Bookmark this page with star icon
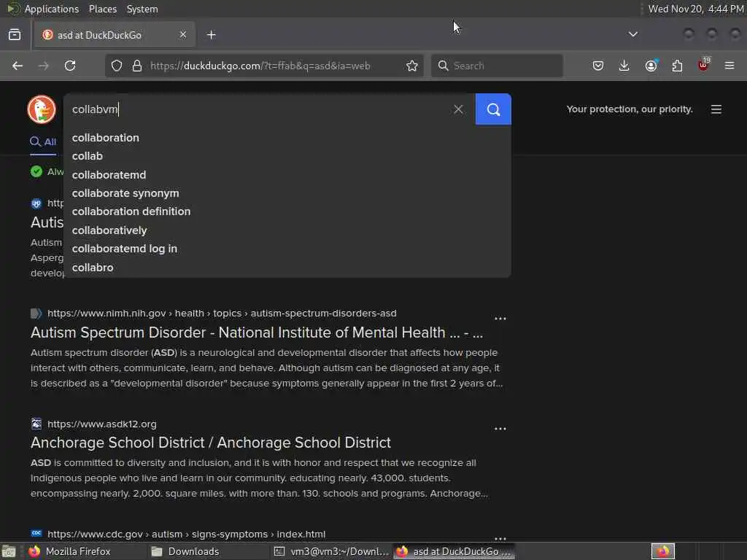This screenshot has width=747, height=560. click(412, 66)
